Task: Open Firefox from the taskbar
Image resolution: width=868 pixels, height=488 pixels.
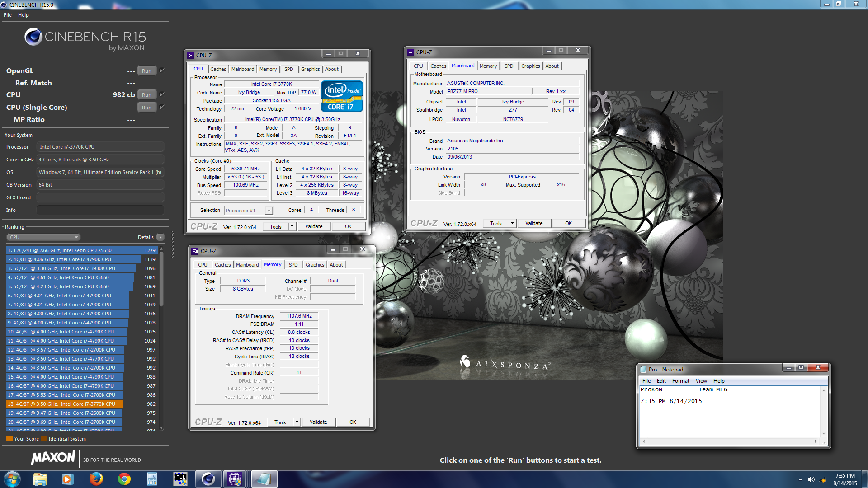Action: coord(96,479)
